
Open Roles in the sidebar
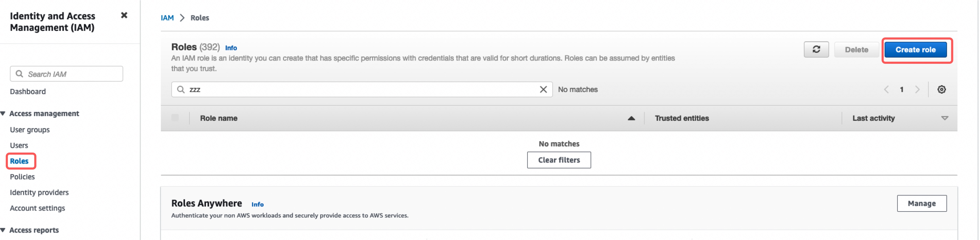coord(19,161)
